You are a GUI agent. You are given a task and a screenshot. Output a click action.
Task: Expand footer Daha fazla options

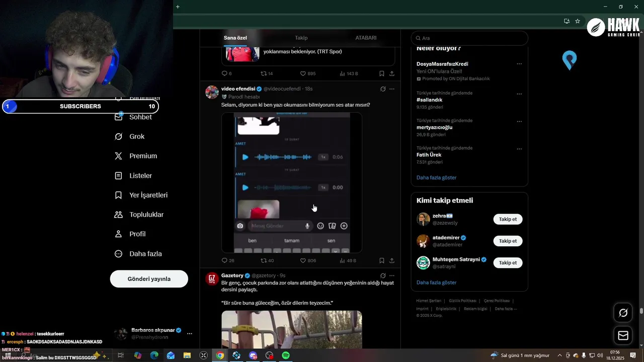coord(506,309)
